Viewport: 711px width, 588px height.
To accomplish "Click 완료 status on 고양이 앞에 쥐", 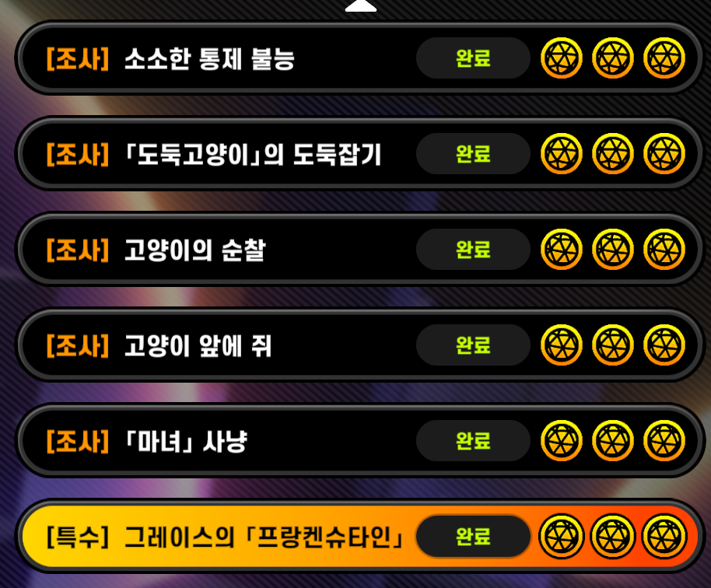I will (x=473, y=345).
